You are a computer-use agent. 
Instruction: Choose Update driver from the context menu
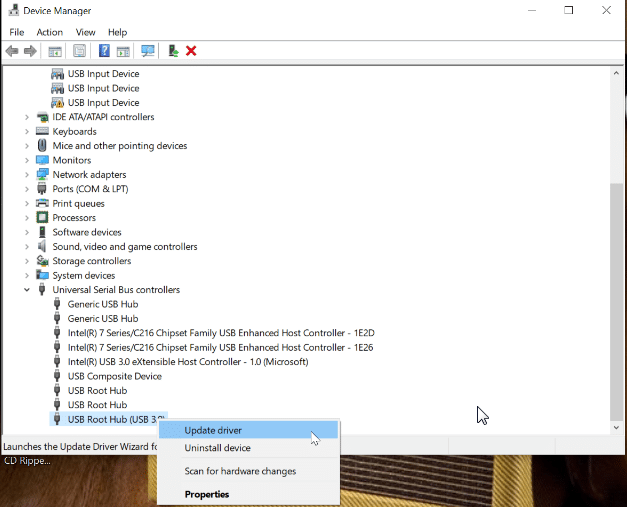point(213,430)
